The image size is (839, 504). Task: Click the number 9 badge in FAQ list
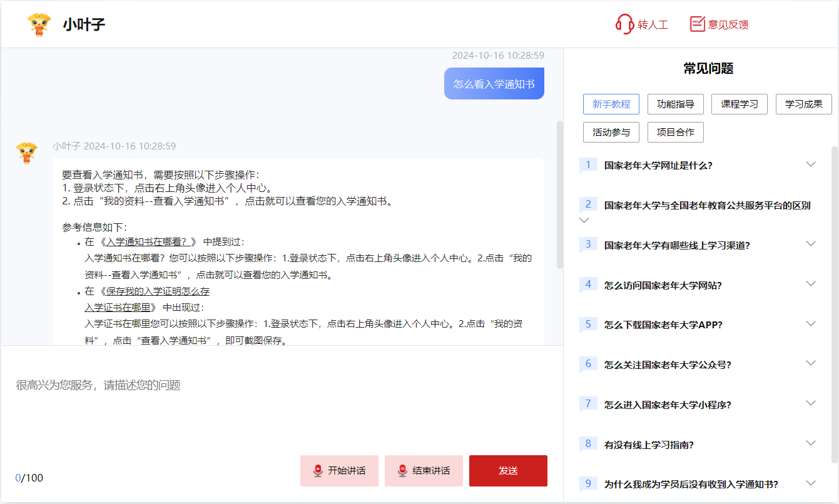pyautogui.click(x=588, y=483)
